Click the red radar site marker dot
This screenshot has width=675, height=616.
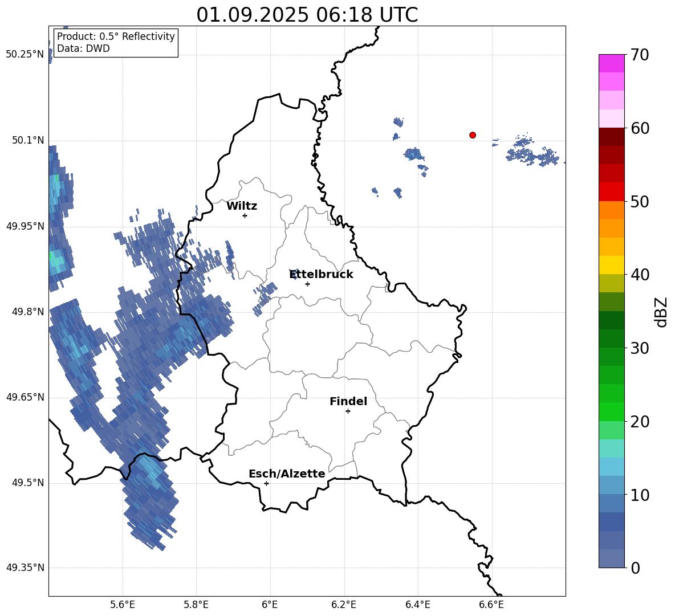473,135
